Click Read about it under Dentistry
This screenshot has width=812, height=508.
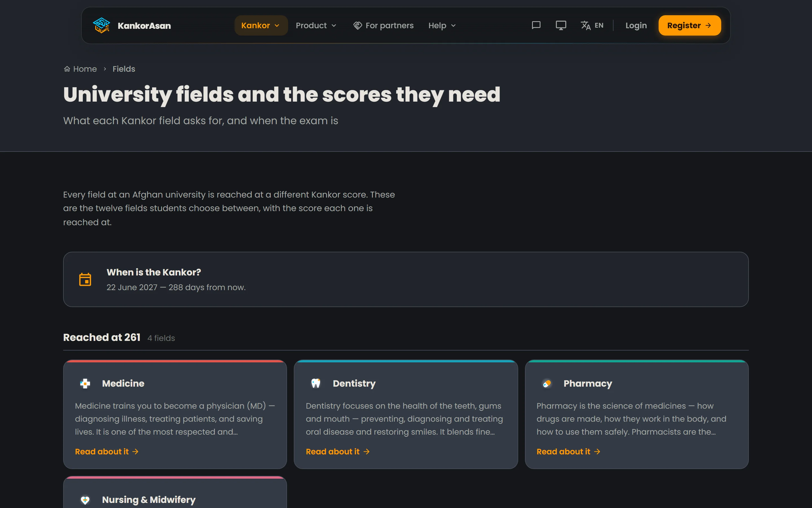337,452
